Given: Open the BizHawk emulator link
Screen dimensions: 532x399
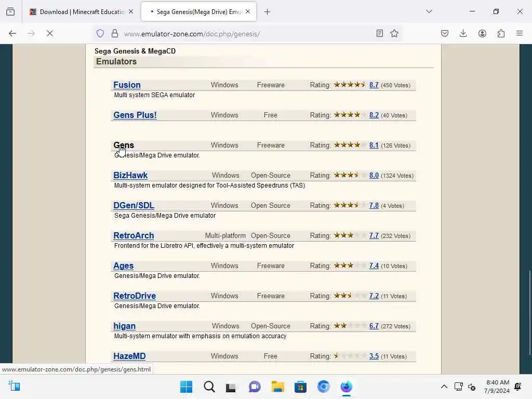Looking at the screenshot, I should coord(130,176).
